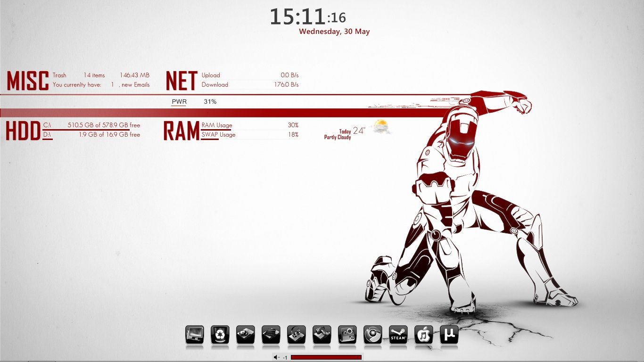The width and height of the screenshot is (644, 362).
Task: Click the speaker volume icon
Action: pos(276,357)
